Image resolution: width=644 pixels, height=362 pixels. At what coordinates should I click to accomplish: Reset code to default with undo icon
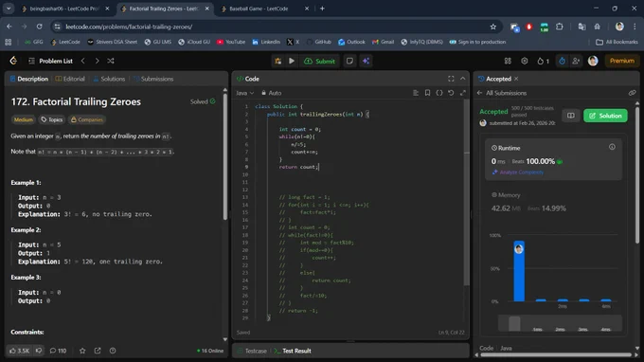pyautogui.click(x=451, y=93)
